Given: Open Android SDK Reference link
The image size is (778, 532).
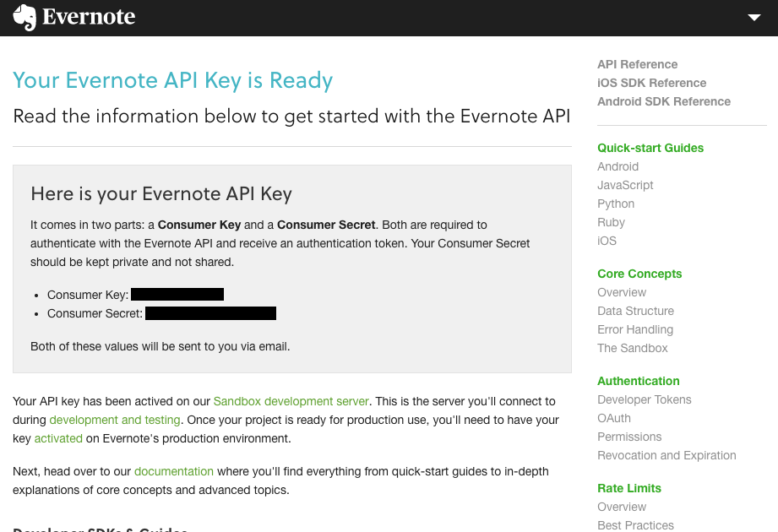Looking at the screenshot, I should [x=664, y=101].
